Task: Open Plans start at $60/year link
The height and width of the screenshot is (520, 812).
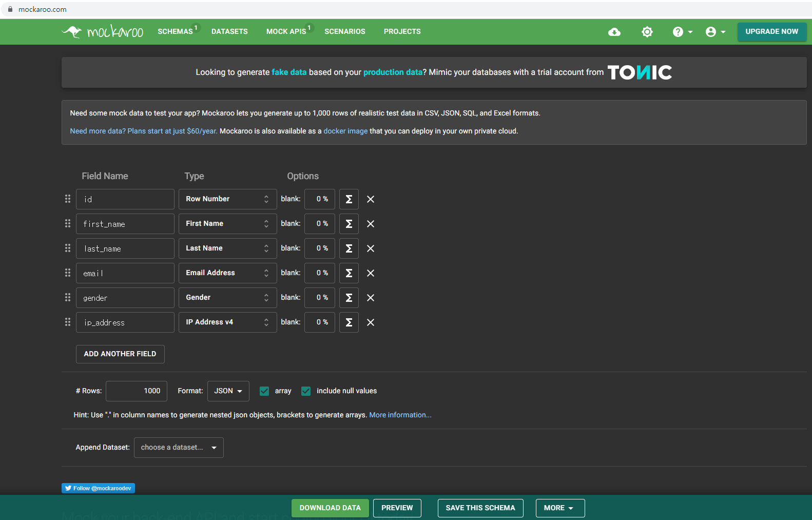Action: (144, 131)
